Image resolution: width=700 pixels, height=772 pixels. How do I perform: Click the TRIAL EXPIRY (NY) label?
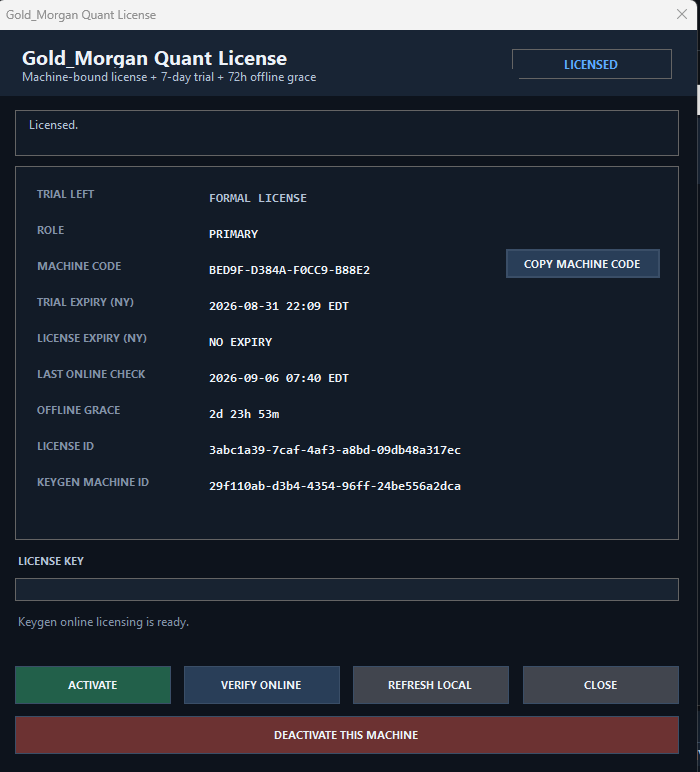86,302
